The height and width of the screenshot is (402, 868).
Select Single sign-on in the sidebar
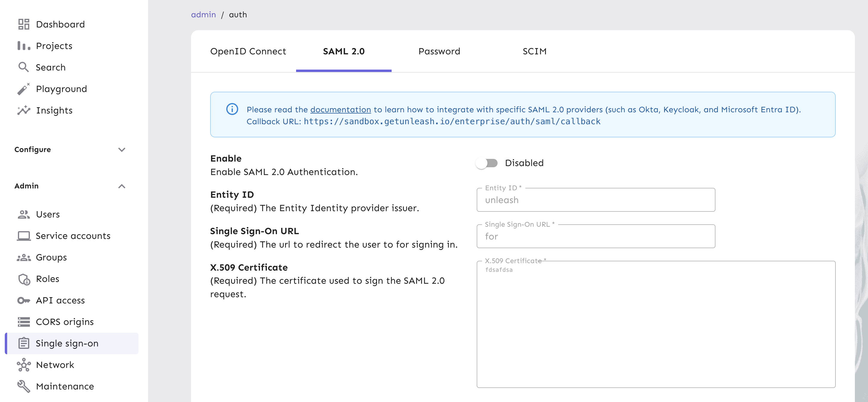67,343
